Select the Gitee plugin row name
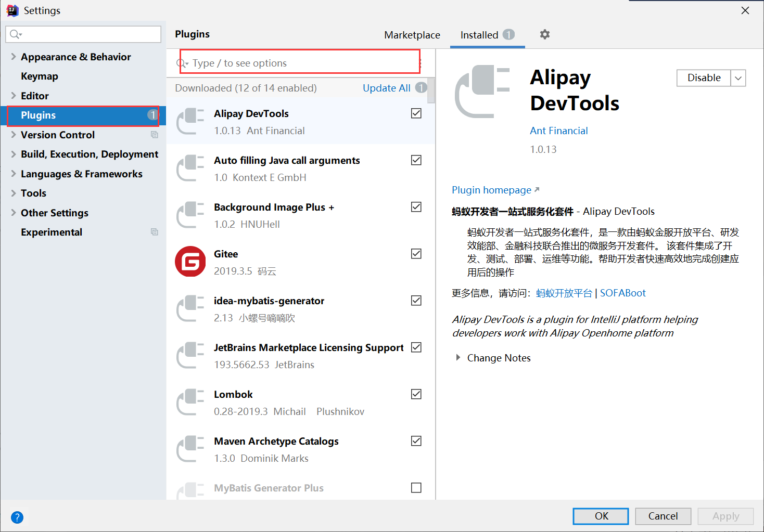Screen dimensions: 764x532 point(226,254)
